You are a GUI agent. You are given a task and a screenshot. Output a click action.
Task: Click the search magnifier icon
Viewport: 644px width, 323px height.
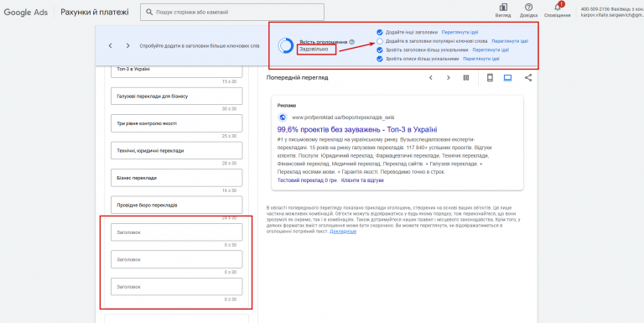[149, 13]
